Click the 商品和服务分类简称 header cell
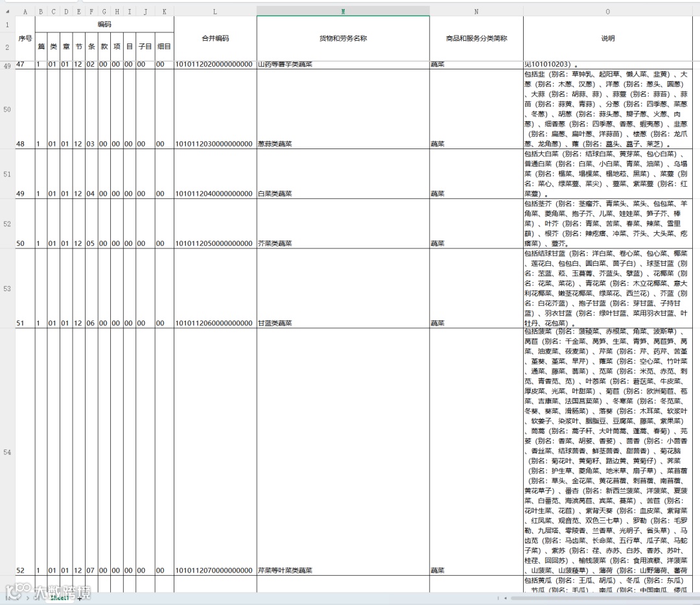This screenshot has height=605, width=700. [x=476, y=38]
